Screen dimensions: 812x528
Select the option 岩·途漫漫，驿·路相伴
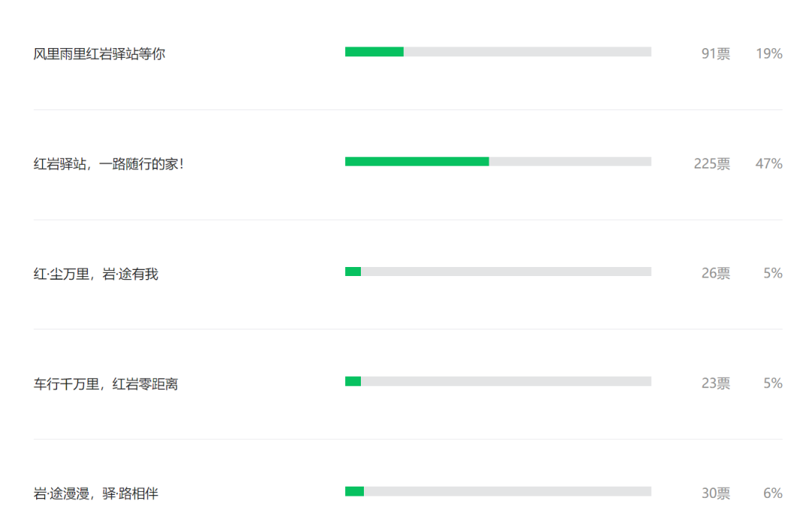[95, 493]
